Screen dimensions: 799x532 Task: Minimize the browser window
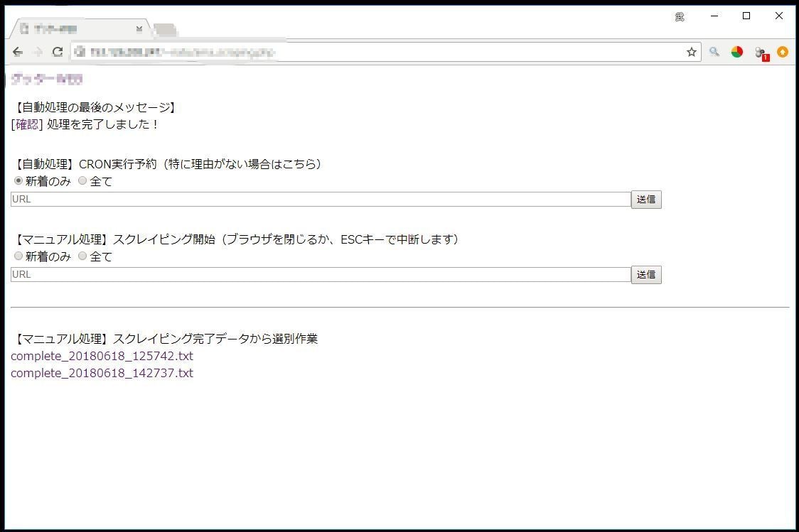pyautogui.click(x=714, y=16)
